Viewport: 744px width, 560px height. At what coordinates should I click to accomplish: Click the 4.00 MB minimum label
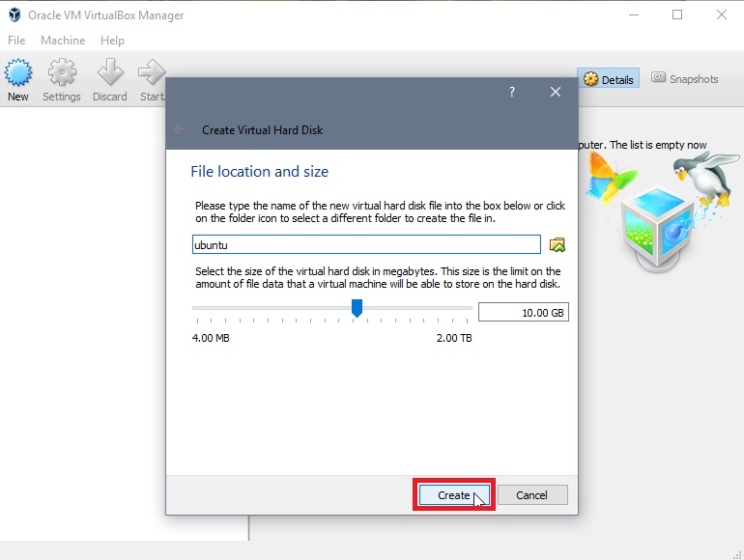pyautogui.click(x=211, y=338)
